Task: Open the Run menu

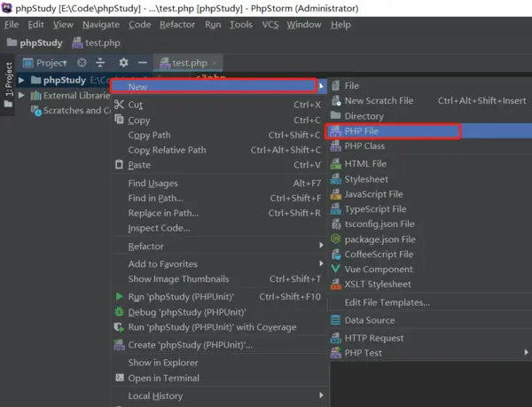Action: [213, 25]
